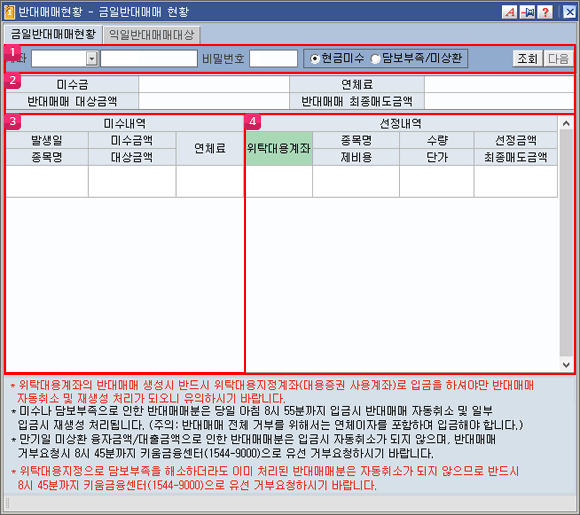Screen dimensions: 580x515
Task: Click the 미수내역 section header
Action: coord(125,124)
